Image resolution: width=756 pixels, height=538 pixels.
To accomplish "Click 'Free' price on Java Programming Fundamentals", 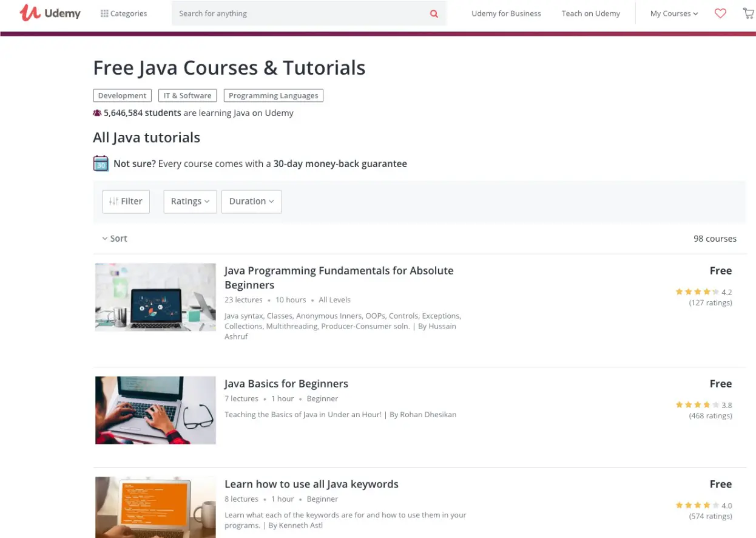I will 721,271.
